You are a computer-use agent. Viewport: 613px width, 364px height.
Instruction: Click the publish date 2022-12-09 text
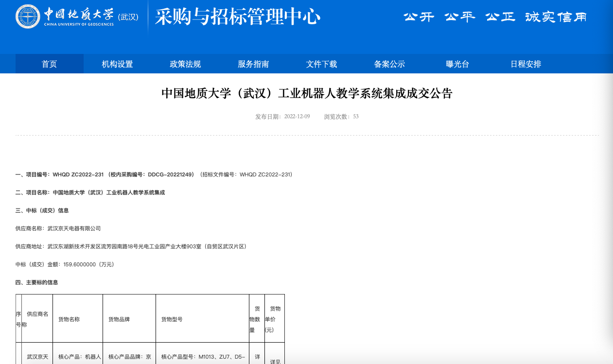click(282, 117)
